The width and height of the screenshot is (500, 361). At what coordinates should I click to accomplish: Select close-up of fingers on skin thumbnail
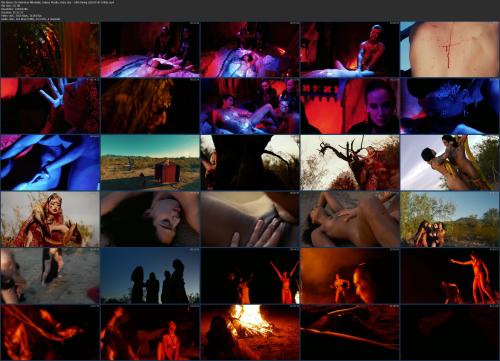click(x=250, y=219)
